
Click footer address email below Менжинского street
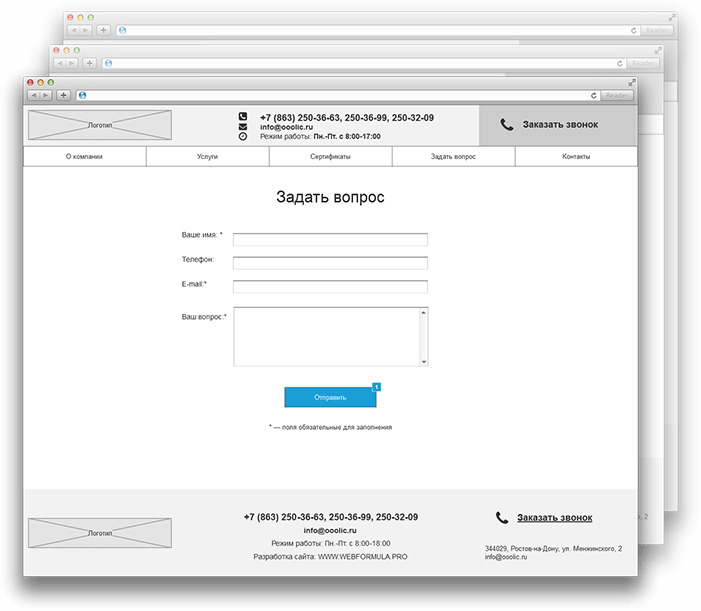[506, 557]
